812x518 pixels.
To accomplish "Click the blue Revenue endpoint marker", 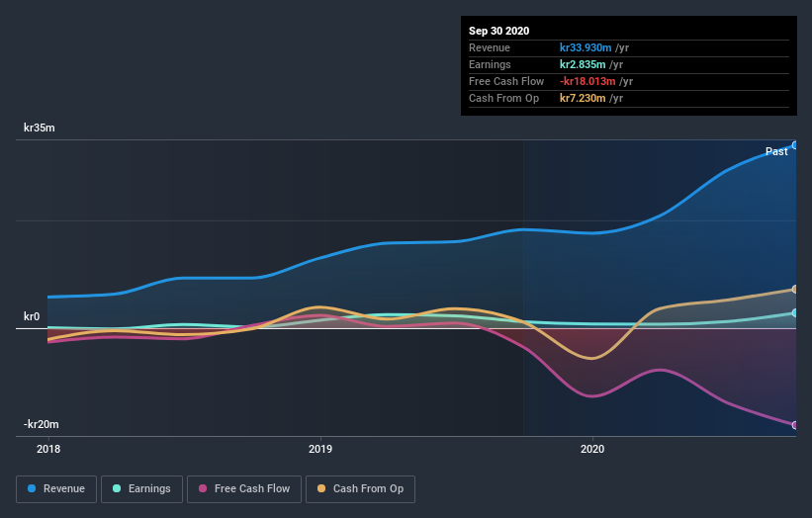I will [x=795, y=145].
